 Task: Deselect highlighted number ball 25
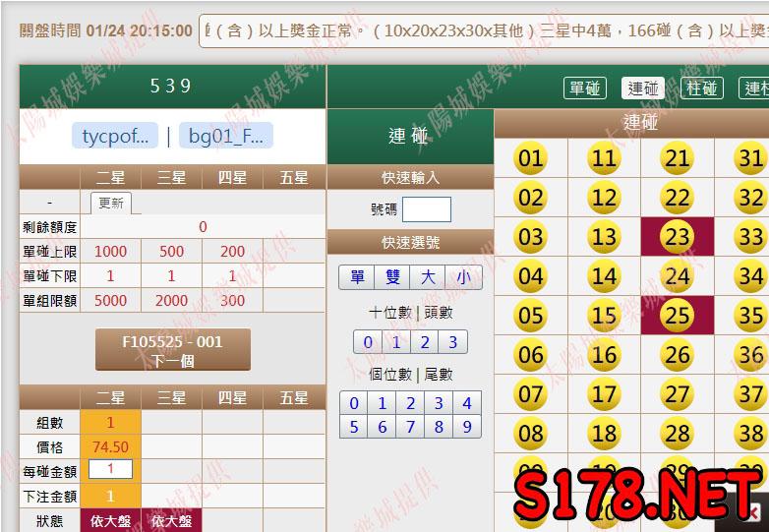pyautogui.click(x=678, y=316)
